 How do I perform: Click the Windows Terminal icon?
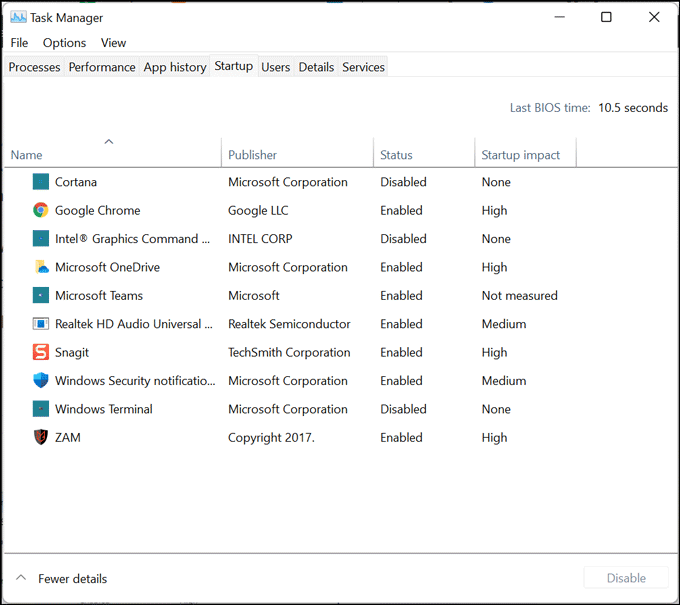(x=41, y=409)
